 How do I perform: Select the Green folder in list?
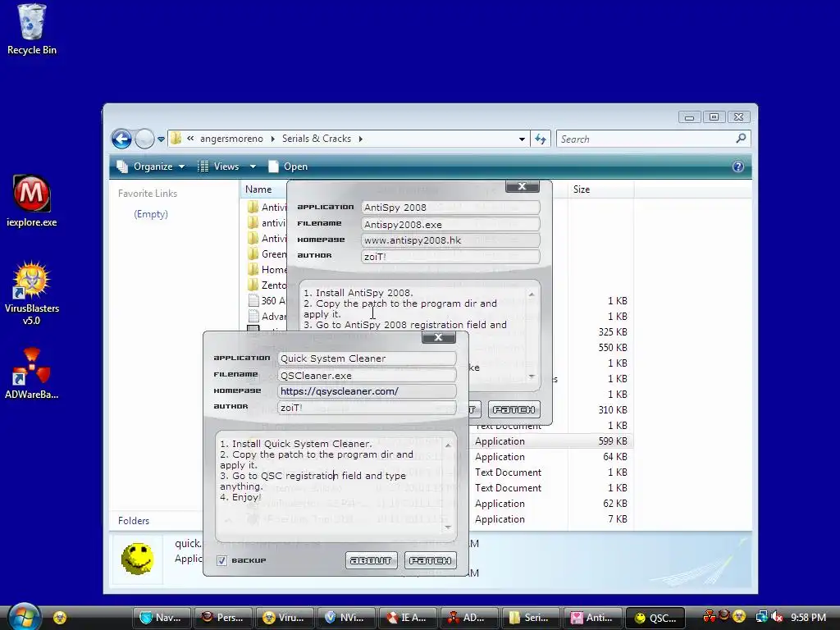(267, 254)
